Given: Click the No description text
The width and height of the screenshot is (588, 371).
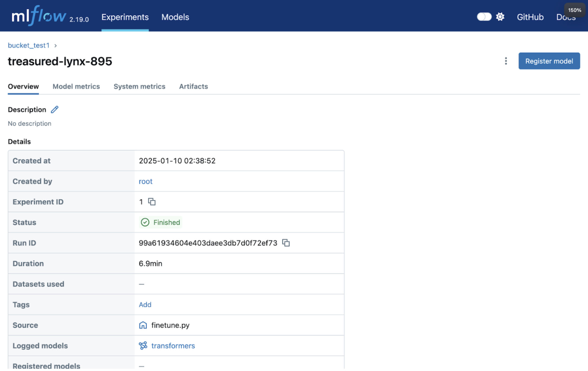Looking at the screenshot, I should 30,123.
